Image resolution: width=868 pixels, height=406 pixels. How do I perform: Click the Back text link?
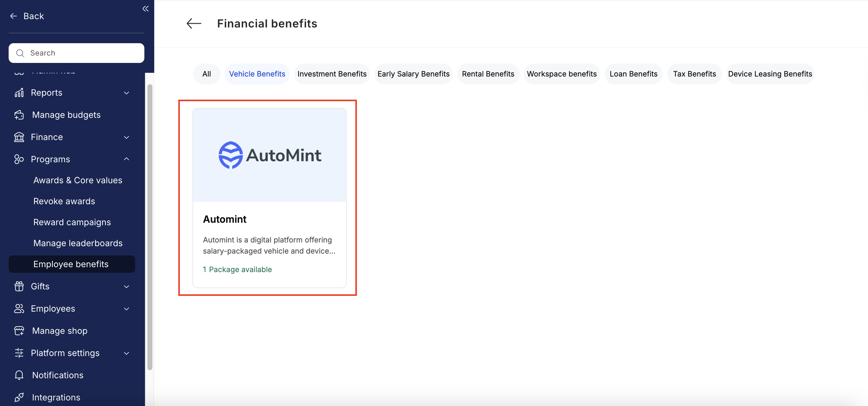tap(34, 16)
